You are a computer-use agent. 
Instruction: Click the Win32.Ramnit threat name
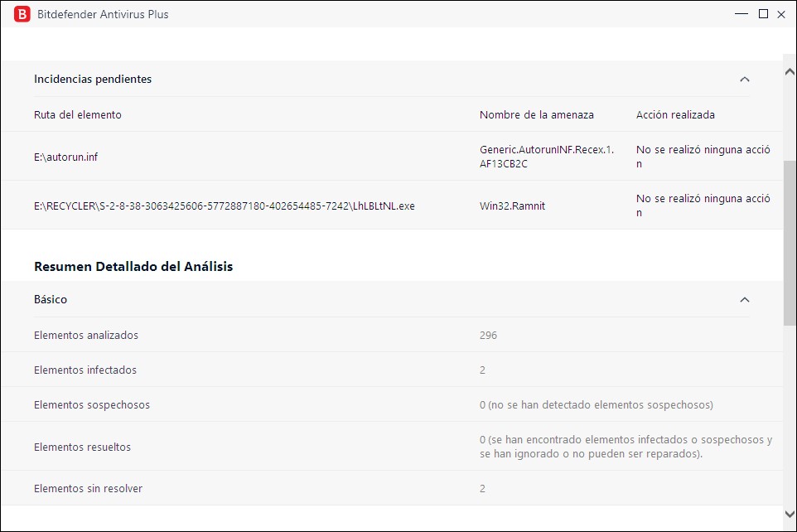514,206
